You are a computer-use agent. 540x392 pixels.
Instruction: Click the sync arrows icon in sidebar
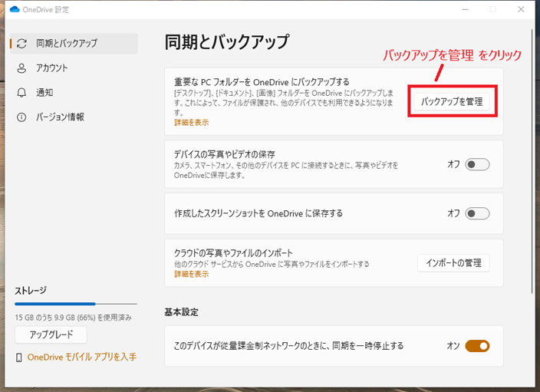[21, 44]
